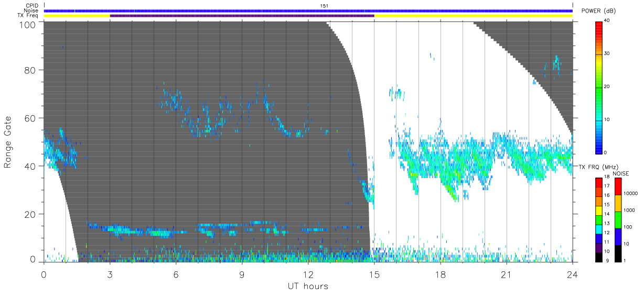The image size is (644, 297).
Task: Click the 24 tick on the UT hours axis
Action: [572, 274]
